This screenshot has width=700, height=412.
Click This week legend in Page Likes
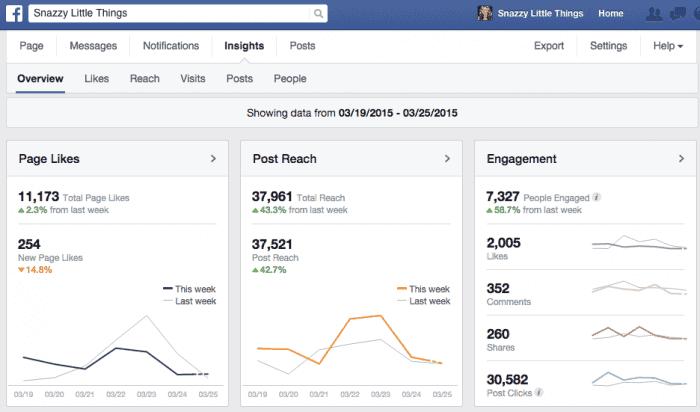[189, 289]
